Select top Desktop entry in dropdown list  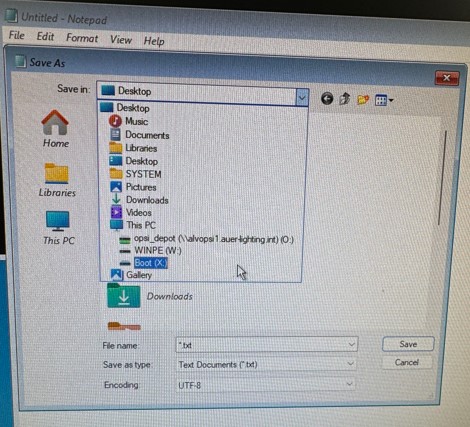(203, 108)
